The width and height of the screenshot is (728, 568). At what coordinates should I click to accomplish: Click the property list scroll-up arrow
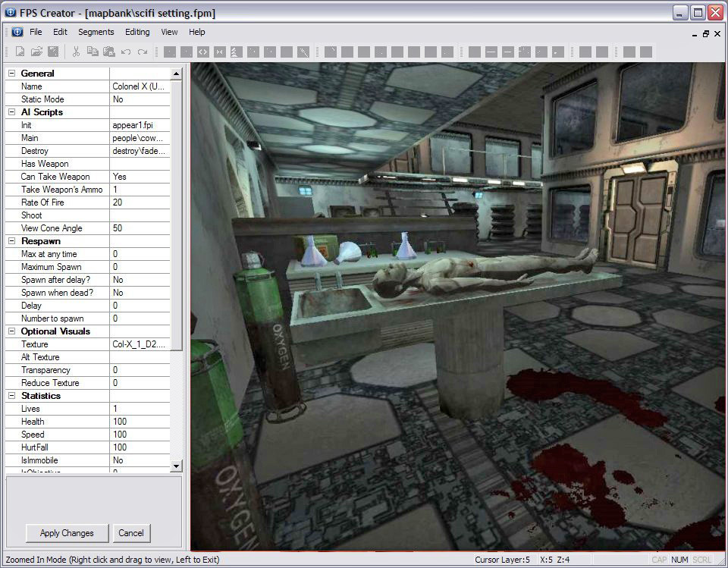[x=176, y=74]
